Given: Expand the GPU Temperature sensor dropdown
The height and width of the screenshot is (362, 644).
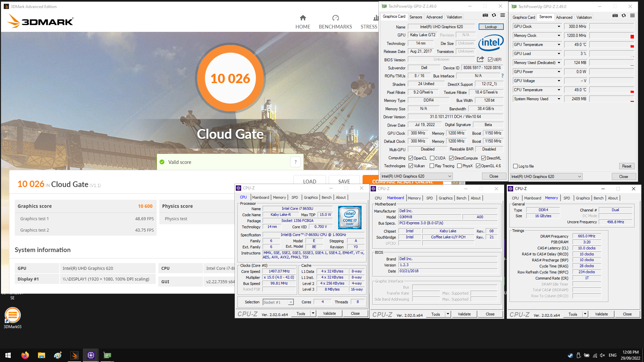Looking at the screenshot, I should [559, 45].
